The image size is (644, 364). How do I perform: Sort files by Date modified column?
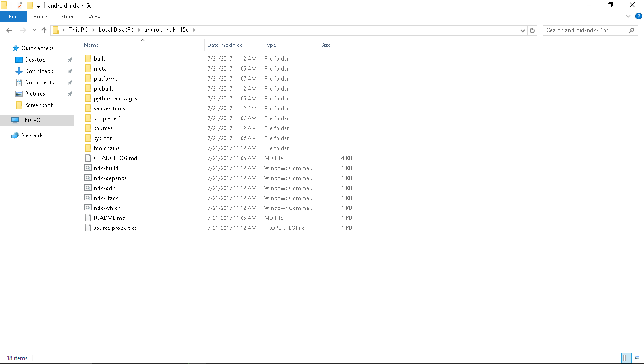225,45
